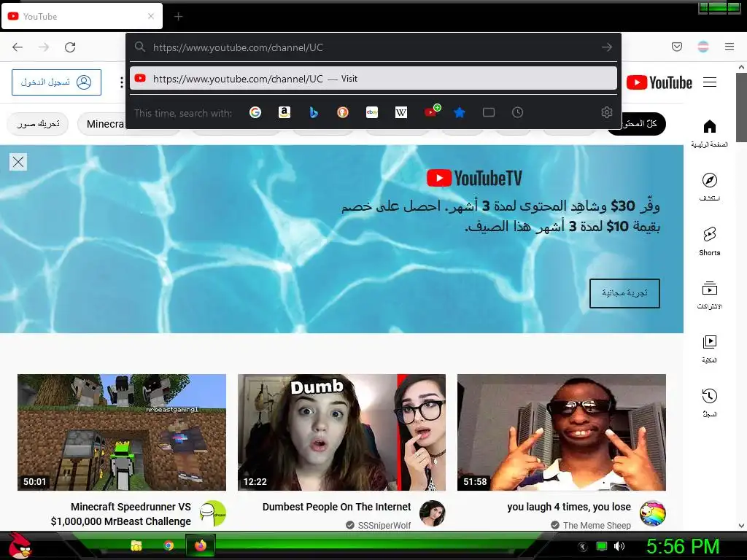This screenshot has height=560, width=747.
Task: Click 'Dumbest People On The Internet' title
Action: tap(336, 507)
